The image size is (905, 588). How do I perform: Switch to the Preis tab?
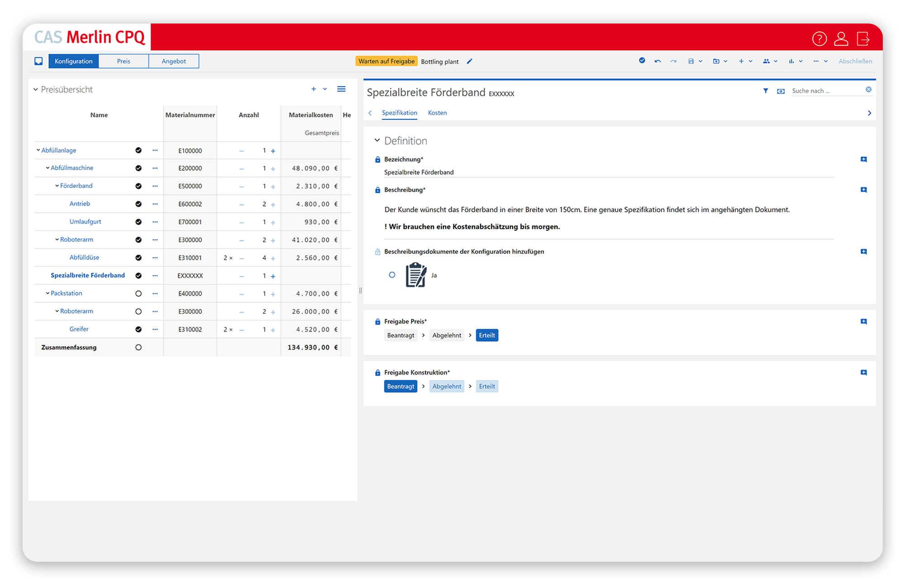coord(124,61)
